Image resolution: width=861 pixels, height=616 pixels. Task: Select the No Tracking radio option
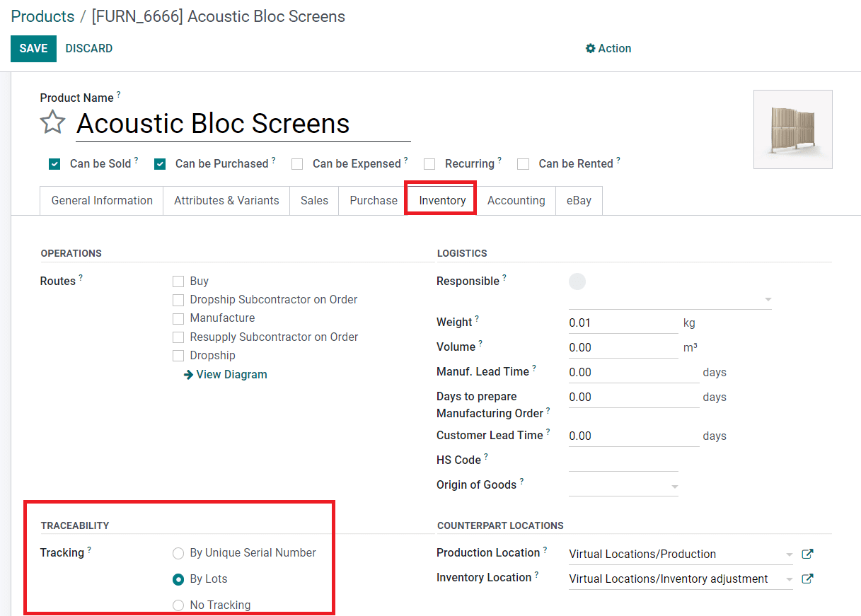tap(178, 605)
